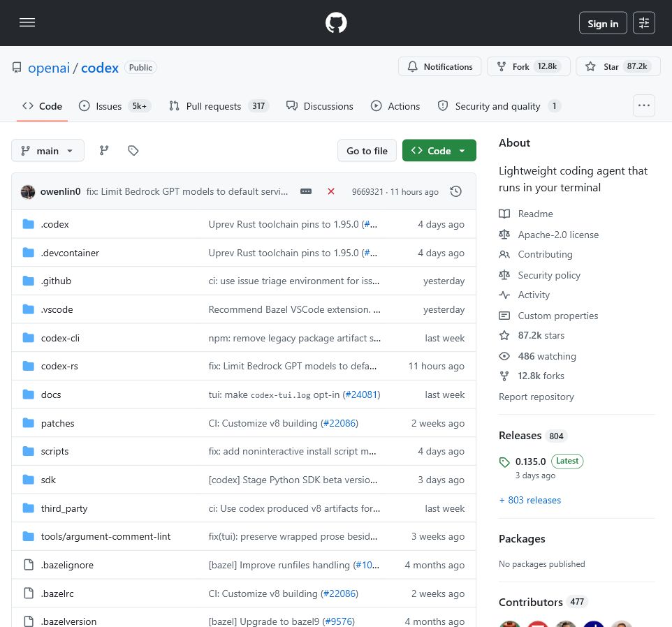The width and height of the screenshot is (672, 627).
Task: Open the hamburger navigation menu
Action: pyautogui.click(x=27, y=23)
